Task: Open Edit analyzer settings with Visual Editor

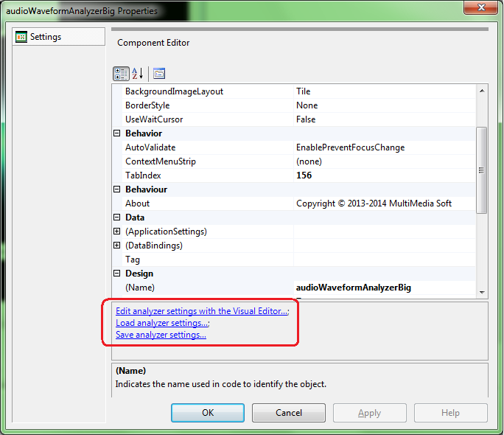Action: [201, 311]
